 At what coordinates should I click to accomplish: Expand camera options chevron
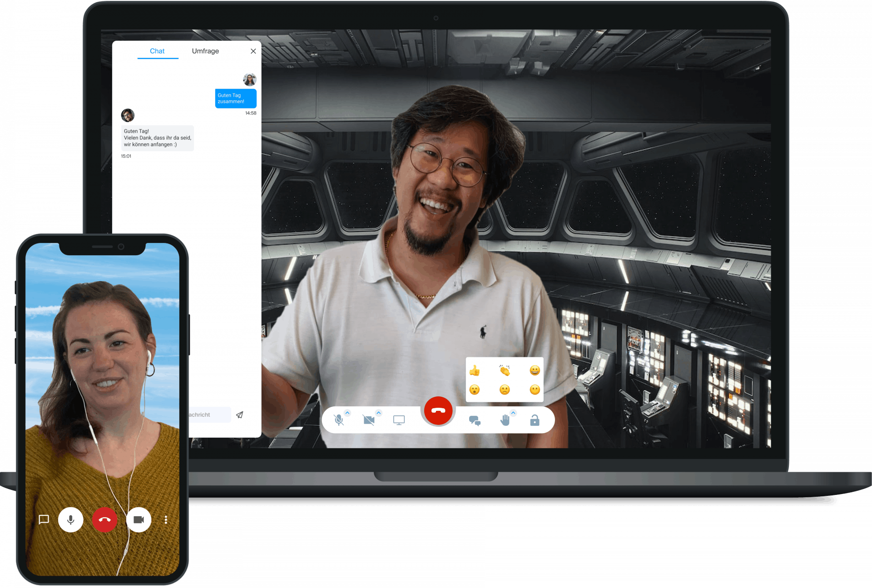click(x=378, y=413)
